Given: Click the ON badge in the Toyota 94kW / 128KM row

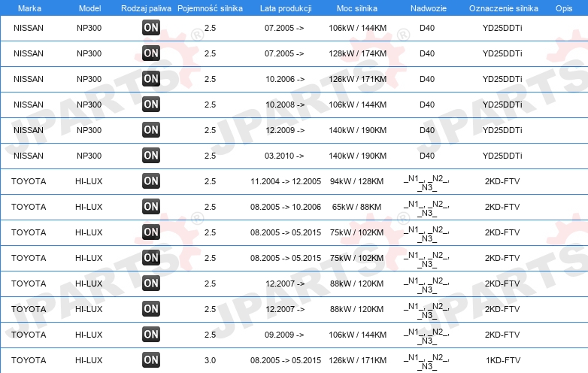Looking at the screenshot, I should pyautogui.click(x=151, y=181).
